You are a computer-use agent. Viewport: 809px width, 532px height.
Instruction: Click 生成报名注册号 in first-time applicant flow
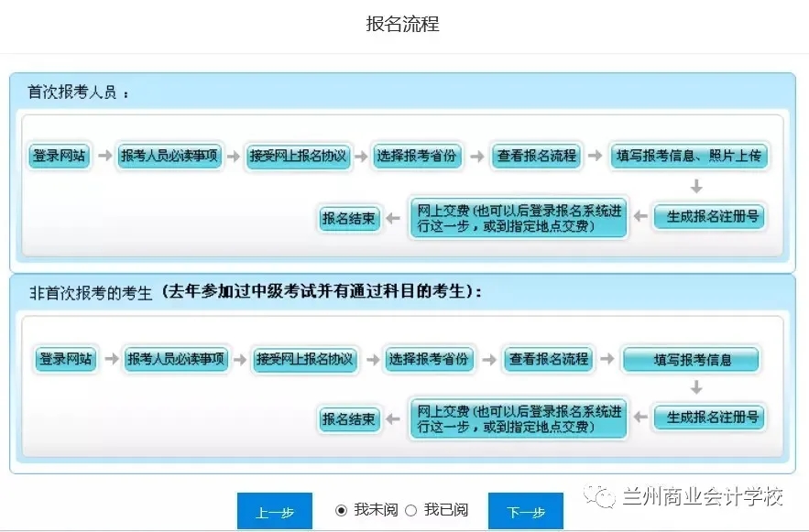pyautogui.click(x=708, y=217)
